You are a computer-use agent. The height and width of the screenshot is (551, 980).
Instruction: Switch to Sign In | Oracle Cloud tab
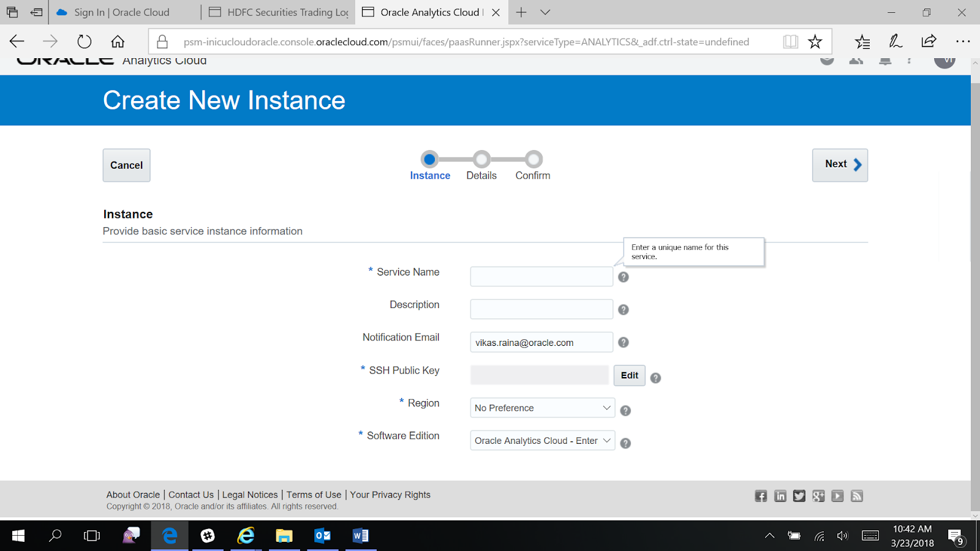tap(124, 12)
